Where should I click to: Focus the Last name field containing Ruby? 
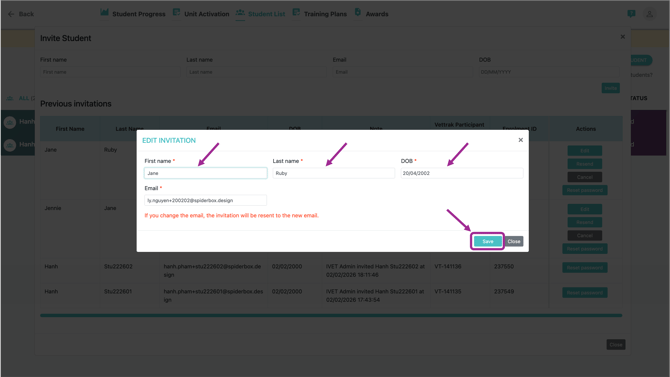(333, 173)
